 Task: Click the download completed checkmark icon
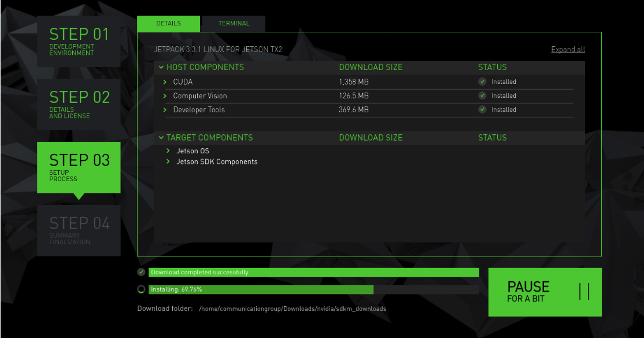[x=141, y=272]
